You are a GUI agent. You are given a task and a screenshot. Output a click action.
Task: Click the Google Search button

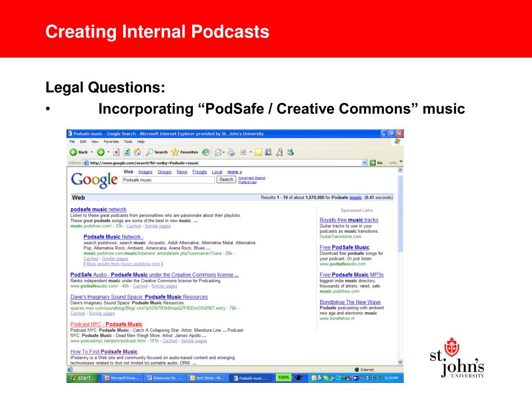[x=227, y=179]
